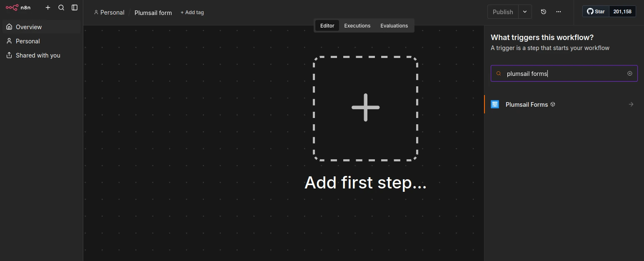Image resolution: width=644 pixels, height=261 pixels.
Task: Expand Publish dropdown arrow
Action: [x=525, y=12]
